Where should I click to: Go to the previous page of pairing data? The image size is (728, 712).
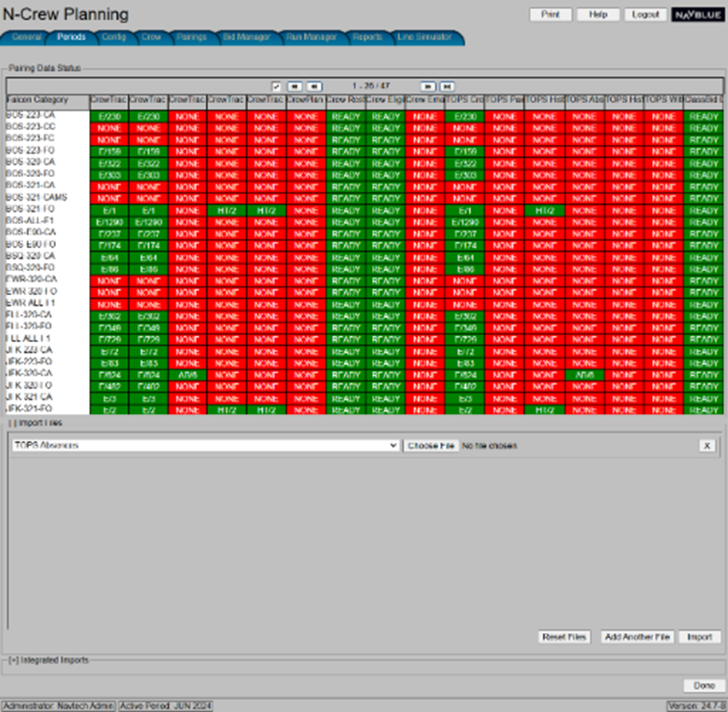pyautogui.click(x=314, y=87)
